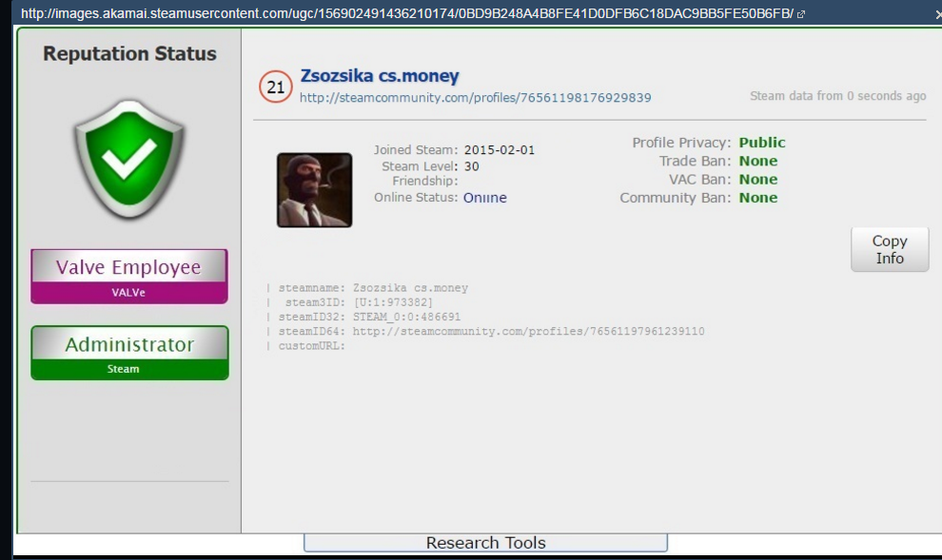Click the Steam Level value 30
The image size is (942, 560).
(472, 166)
